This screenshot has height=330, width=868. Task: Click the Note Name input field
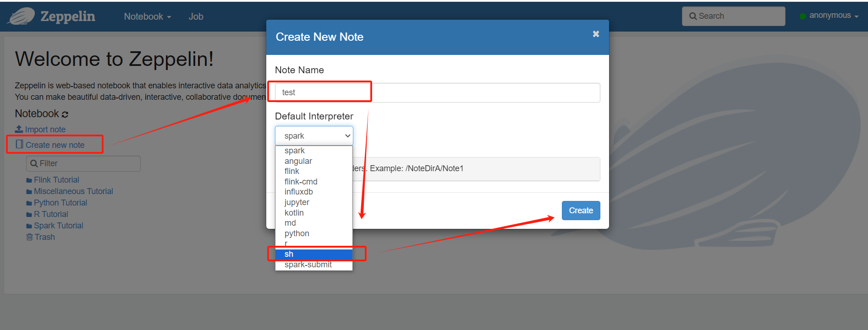[437, 92]
